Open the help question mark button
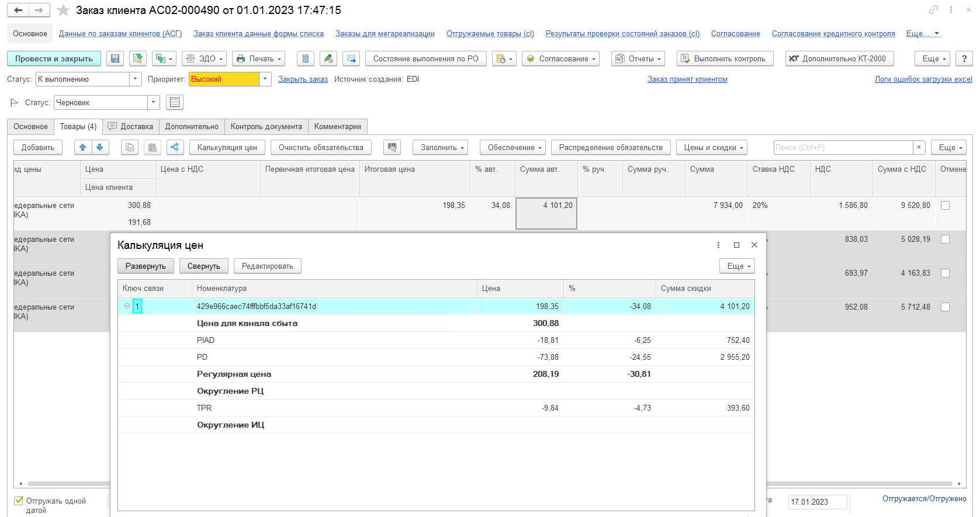The height and width of the screenshot is (517, 980). (964, 58)
